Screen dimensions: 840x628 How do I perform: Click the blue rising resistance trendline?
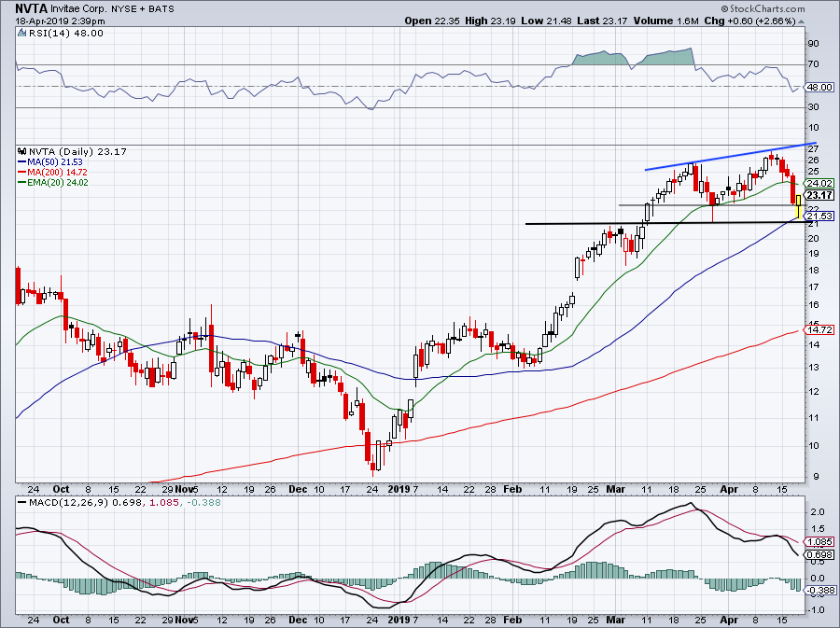[x=731, y=158]
